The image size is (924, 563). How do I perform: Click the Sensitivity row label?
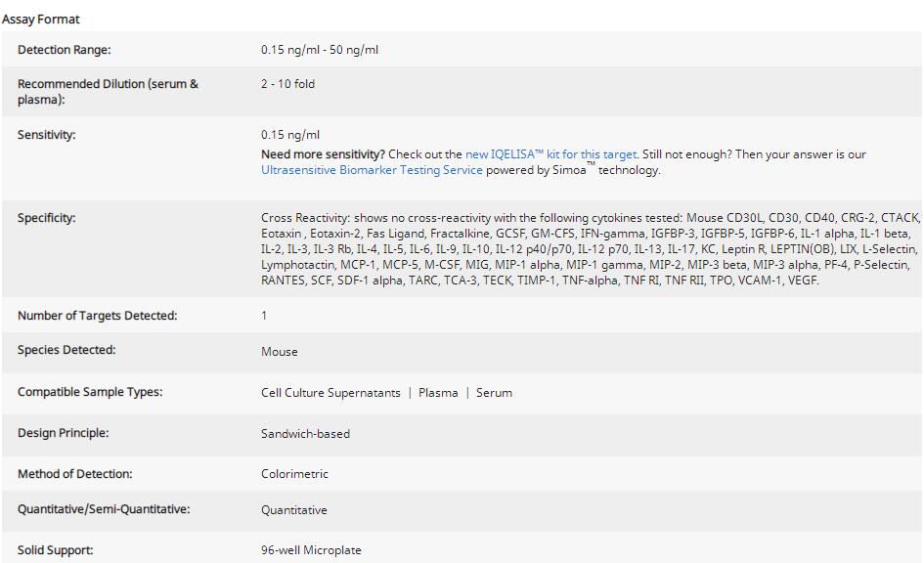(47, 135)
